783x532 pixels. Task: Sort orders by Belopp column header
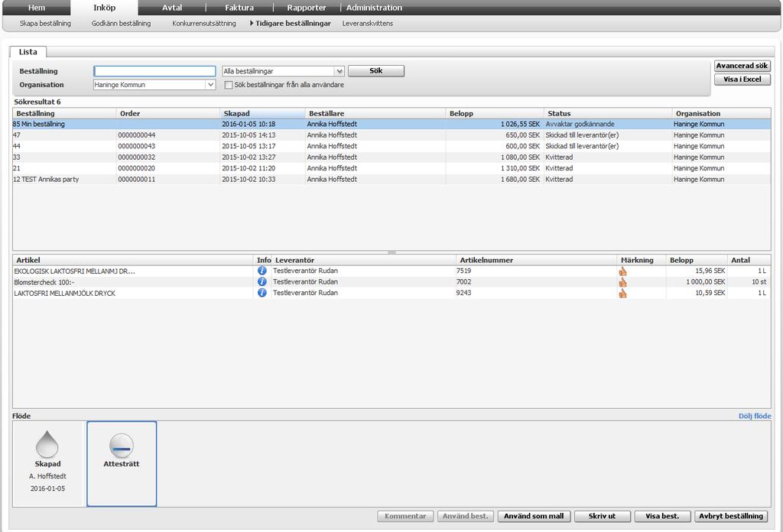click(x=495, y=114)
